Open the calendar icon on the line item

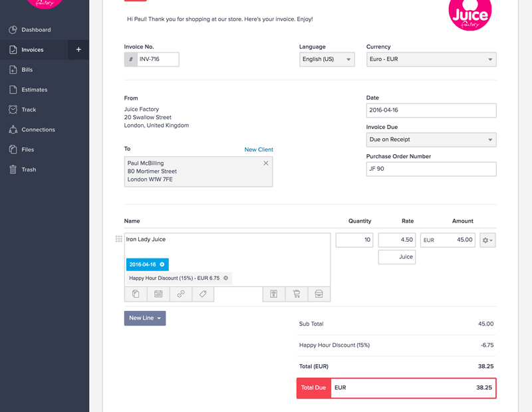click(x=158, y=294)
